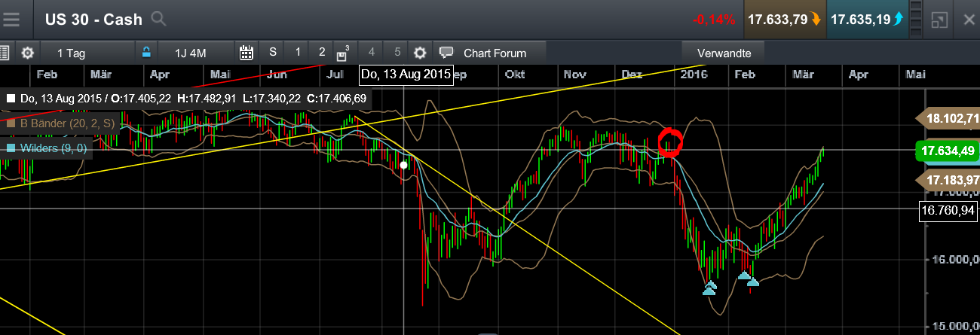Load saved chart template 1
Image resolution: width=980 pixels, height=335 pixels.
(298, 53)
